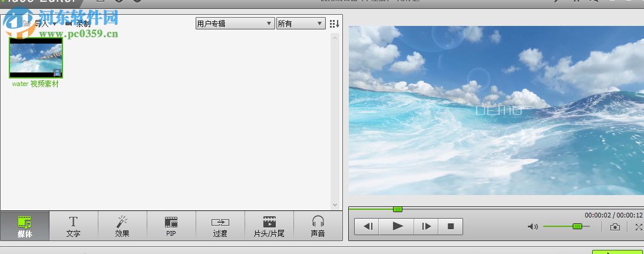Open the 所有 filter dropdown
Viewport: 644px width, 254px height.
click(x=300, y=24)
